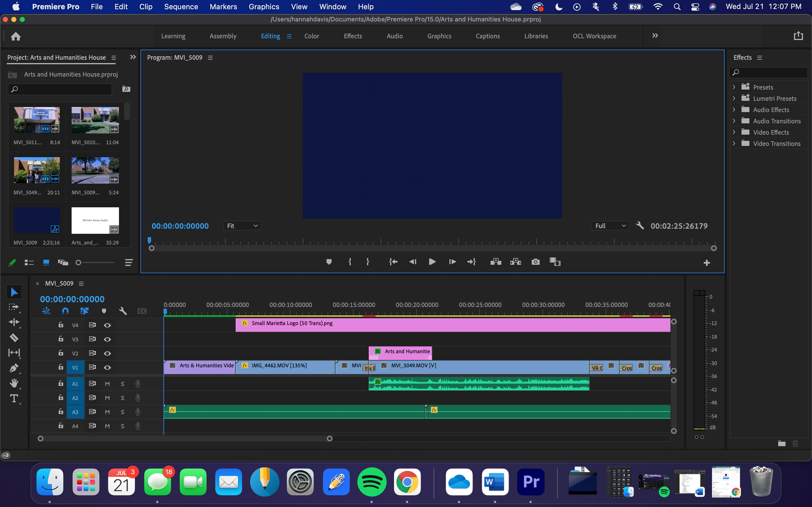Mute the A1 audio track
The width and height of the screenshot is (812, 507).
pyautogui.click(x=107, y=383)
